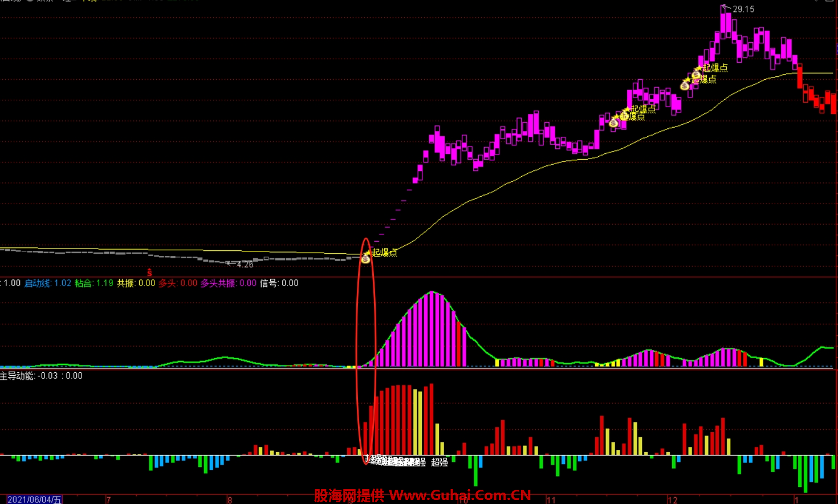Image resolution: width=838 pixels, height=504 pixels.
Task: Click the money bag icon inside the red ellipse
Action: tap(365, 259)
